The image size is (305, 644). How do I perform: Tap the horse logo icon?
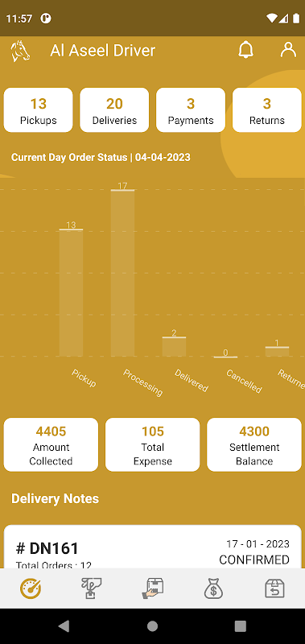(x=21, y=51)
